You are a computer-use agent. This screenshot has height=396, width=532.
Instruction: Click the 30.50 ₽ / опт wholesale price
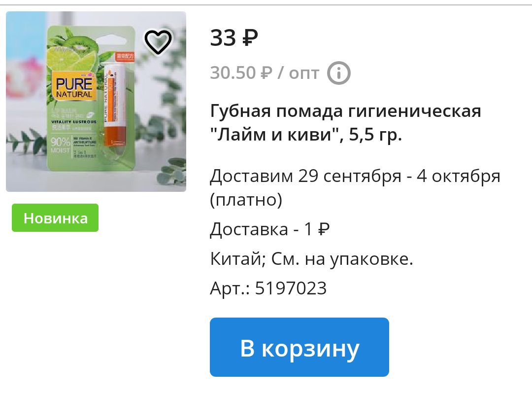(x=265, y=73)
